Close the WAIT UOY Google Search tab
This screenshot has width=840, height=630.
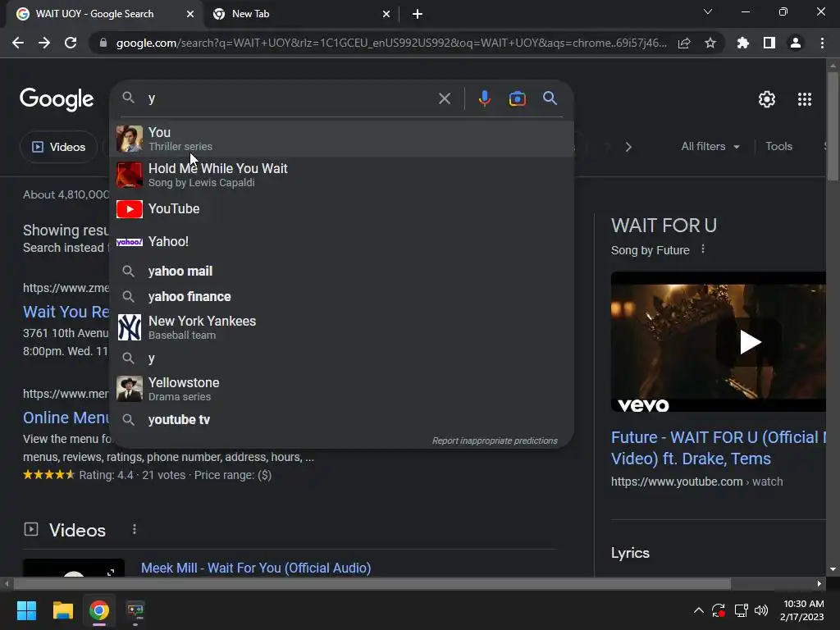pyautogui.click(x=190, y=14)
